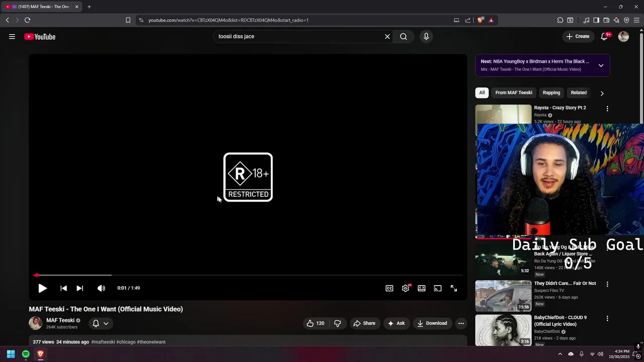Open player settings gear
The image size is (644, 362).
point(406,288)
